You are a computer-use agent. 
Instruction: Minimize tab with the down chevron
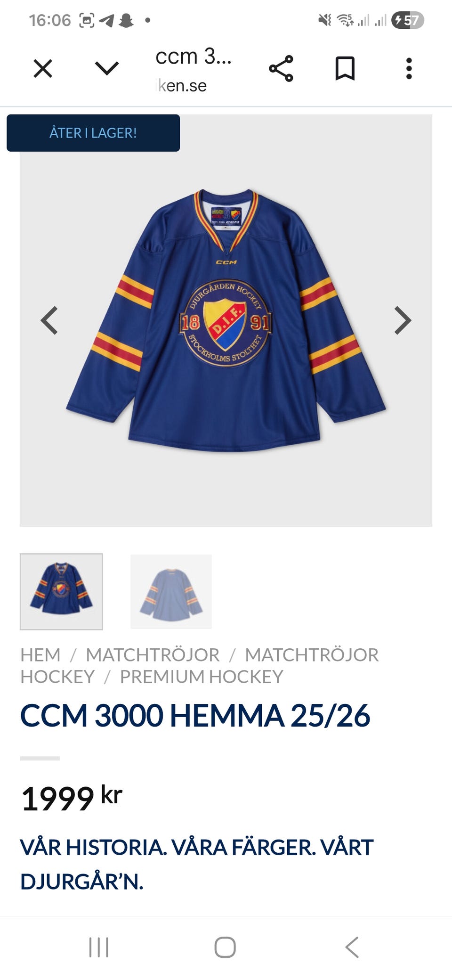click(x=107, y=69)
